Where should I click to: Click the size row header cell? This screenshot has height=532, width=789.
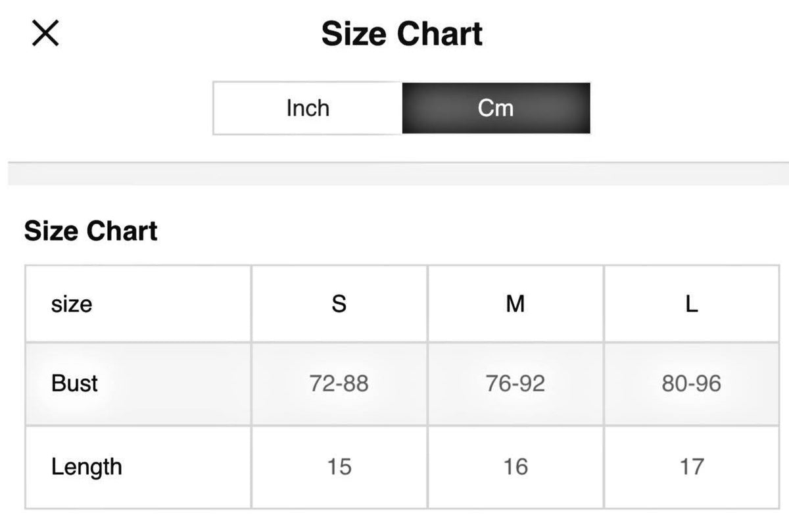(x=72, y=304)
